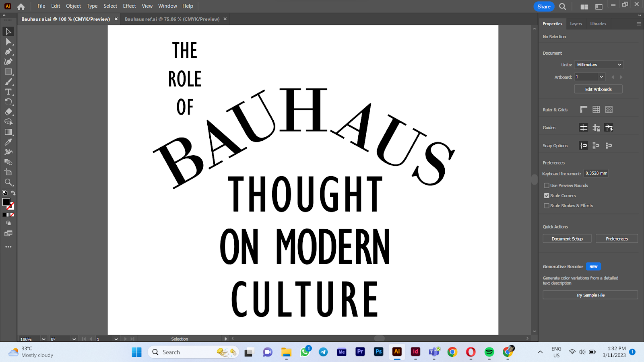This screenshot has height=362, width=644.
Task: Open artboard navigation dropdown in status bar
Action: point(116,339)
